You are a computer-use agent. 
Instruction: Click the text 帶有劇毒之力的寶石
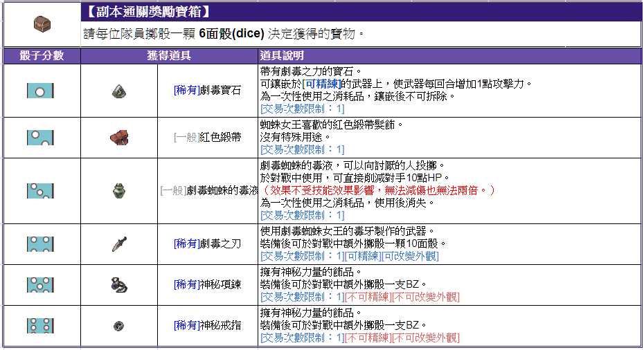pos(312,72)
